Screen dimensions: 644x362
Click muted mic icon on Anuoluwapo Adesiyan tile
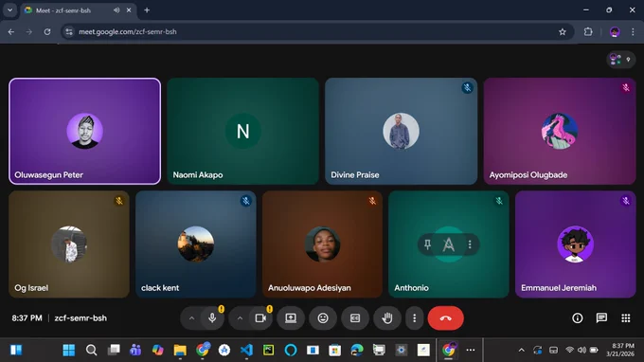coord(372,201)
